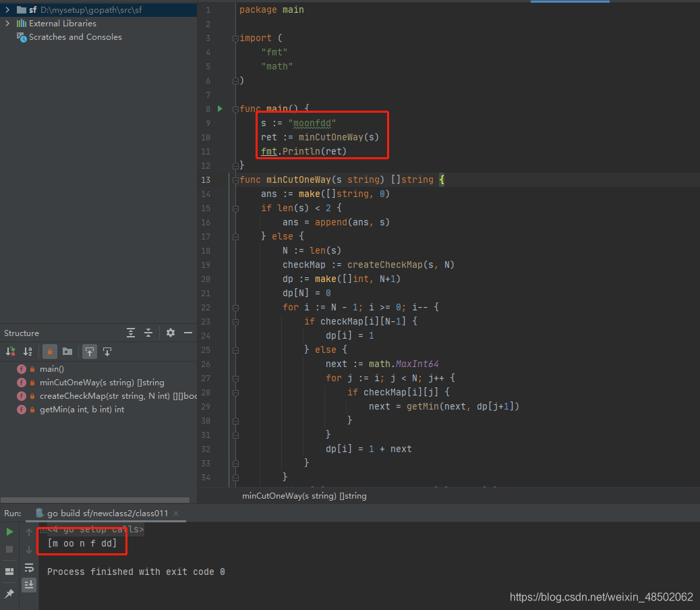This screenshot has height=610, width=700.
Task: Expand all nodes in the Structure panel
Action: [x=131, y=333]
